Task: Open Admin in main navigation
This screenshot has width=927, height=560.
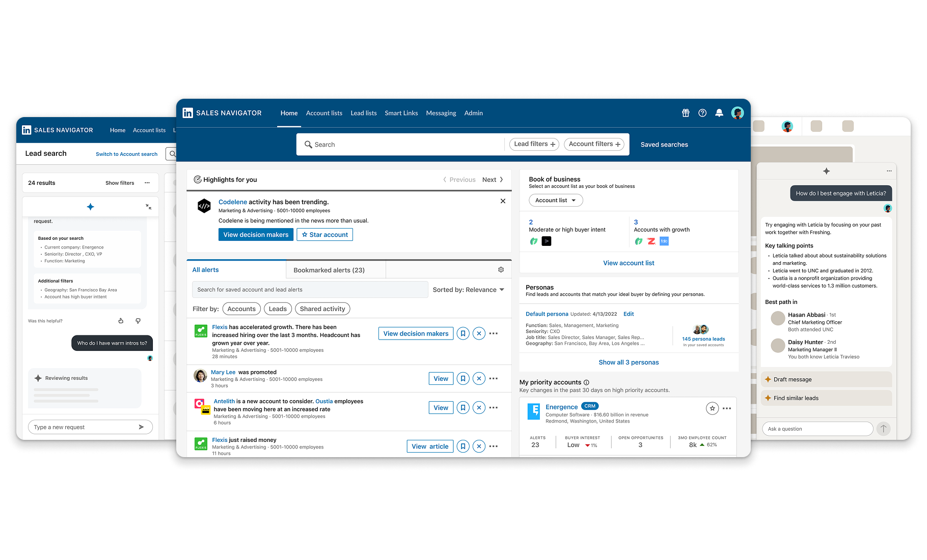Action: tap(474, 113)
